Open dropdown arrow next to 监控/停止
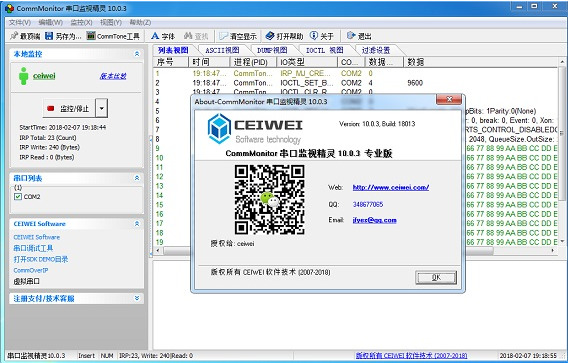568x363 pixels. click(102, 108)
